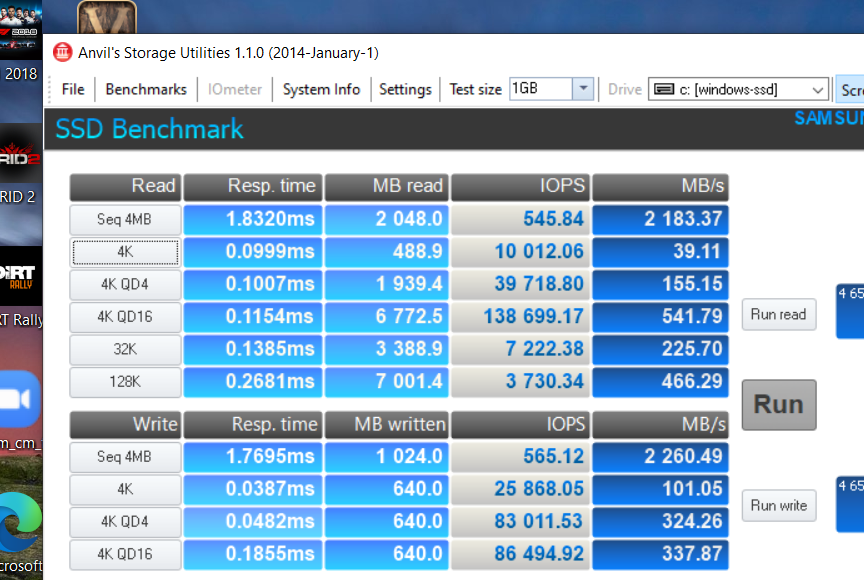Select the desktop game icon above the window

(x=107, y=15)
